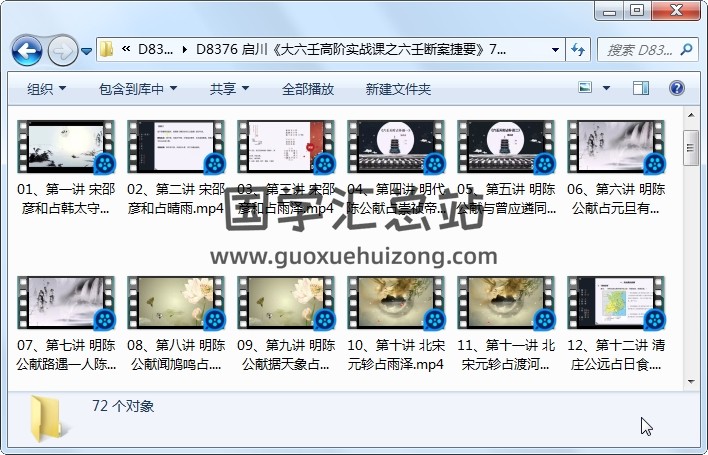Click the forward navigation arrow
The width and height of the screenshot is (708, 455).
(x=62, y=51)
